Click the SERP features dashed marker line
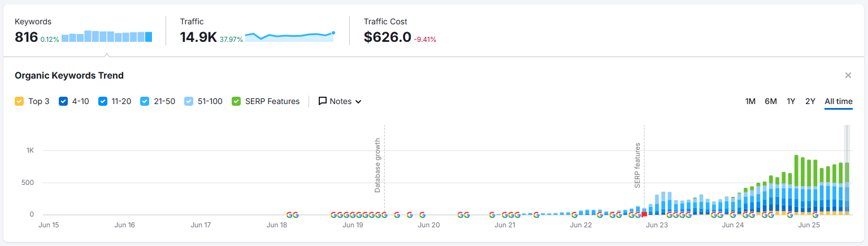868x246 pixels. [x=644, y=170]
